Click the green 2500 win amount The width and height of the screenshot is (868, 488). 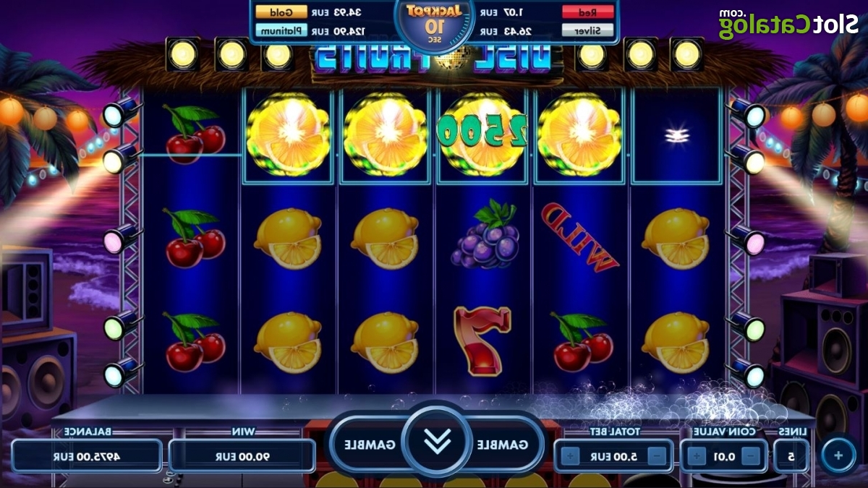[482, 131]
